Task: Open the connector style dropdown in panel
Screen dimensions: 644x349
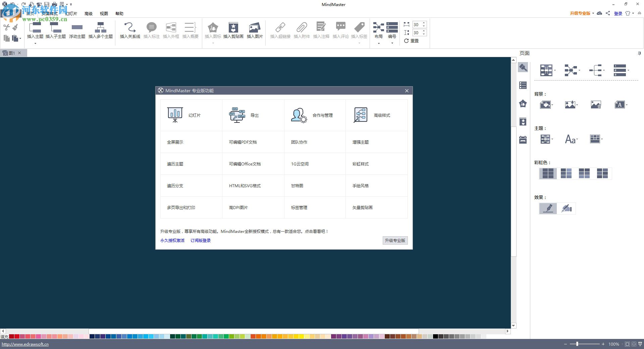Action: click(x=572, y=70)
